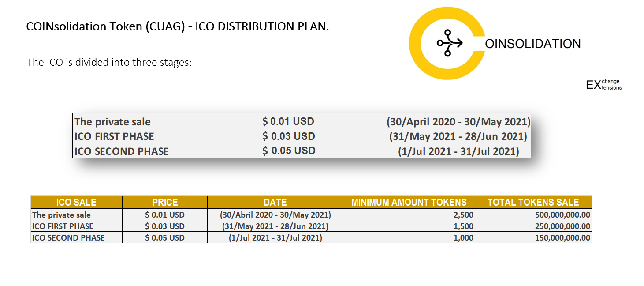Image resolution: width=644 pixels, height=286 pixels.
Task: Click the $ 0.05 USD price in summary box
Action: click(289, 151)
